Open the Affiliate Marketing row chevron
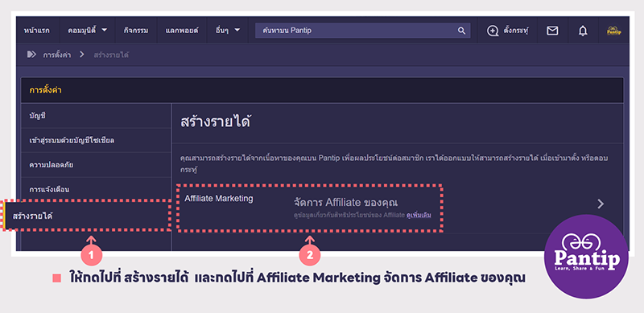This screenshot has height=313, width=644. click(601, 204)
